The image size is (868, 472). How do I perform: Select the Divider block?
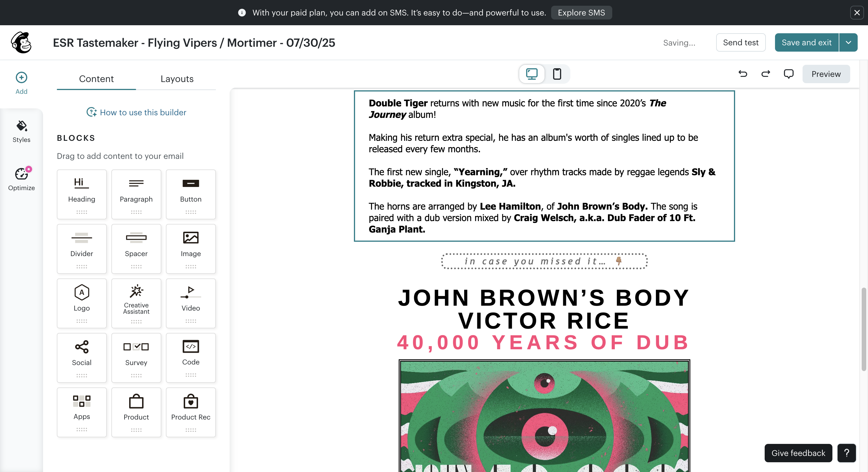click(82, 249)
